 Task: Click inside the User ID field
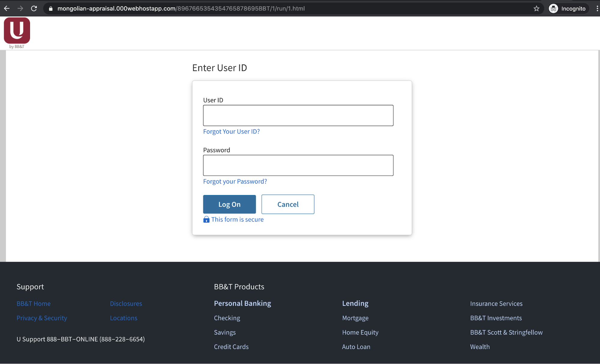(x=298, y=116)
